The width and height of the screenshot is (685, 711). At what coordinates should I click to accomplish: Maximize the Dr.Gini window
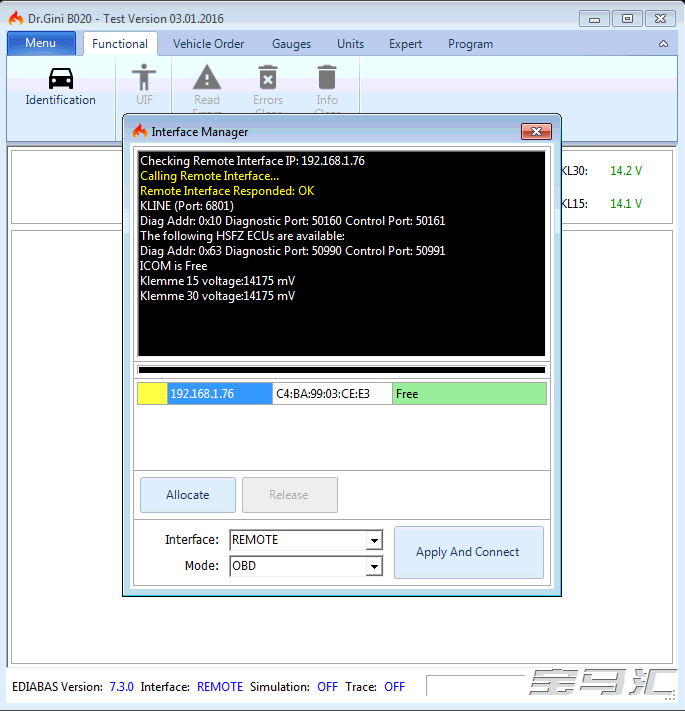(627, 19)
